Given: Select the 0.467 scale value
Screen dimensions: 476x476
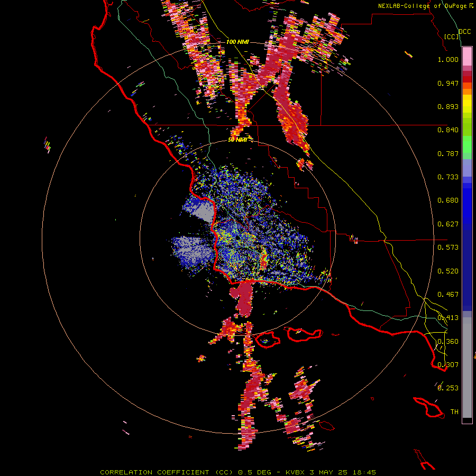Looking at the screenshot, I should pyautogui.click(x=448, y=295).
